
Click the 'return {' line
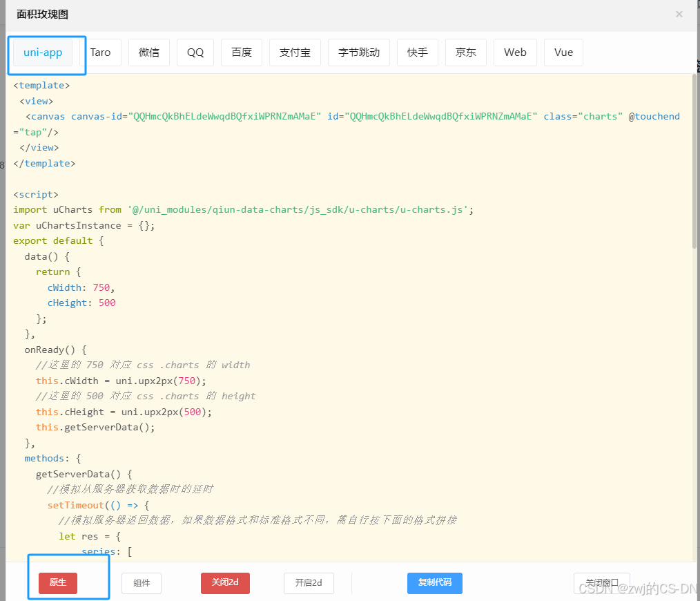[59, 271]
